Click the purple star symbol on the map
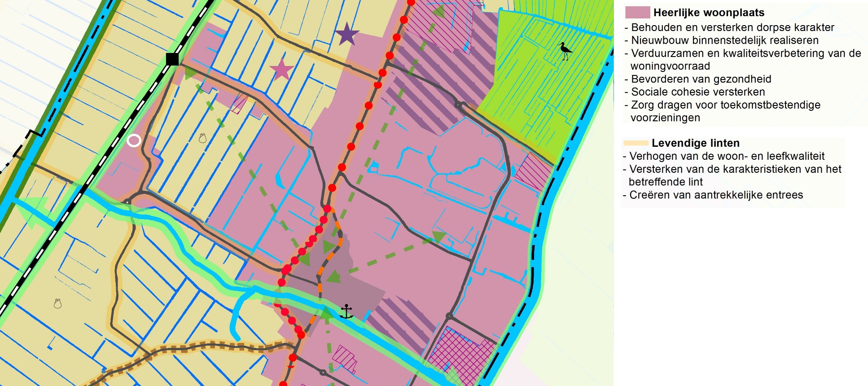The height and width of the screenshot is (386, 868). pos(347,35)
